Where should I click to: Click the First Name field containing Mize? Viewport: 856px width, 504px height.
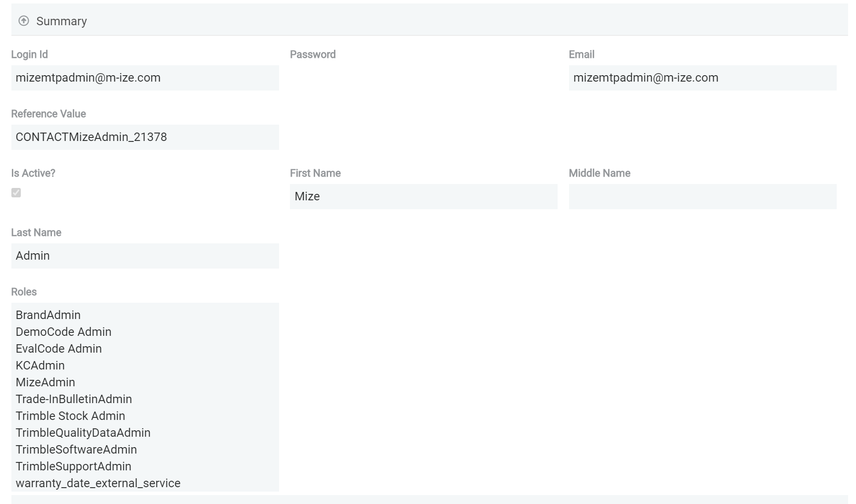click(424, 196)
